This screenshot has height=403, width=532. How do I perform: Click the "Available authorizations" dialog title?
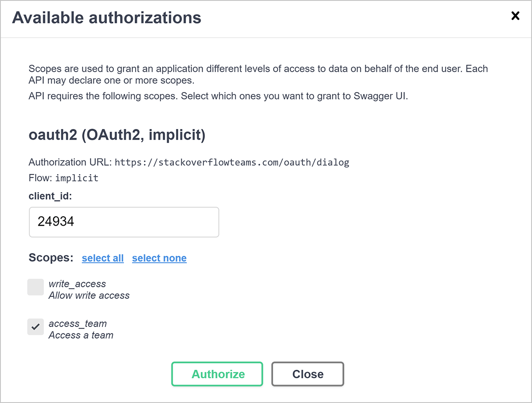106,18
